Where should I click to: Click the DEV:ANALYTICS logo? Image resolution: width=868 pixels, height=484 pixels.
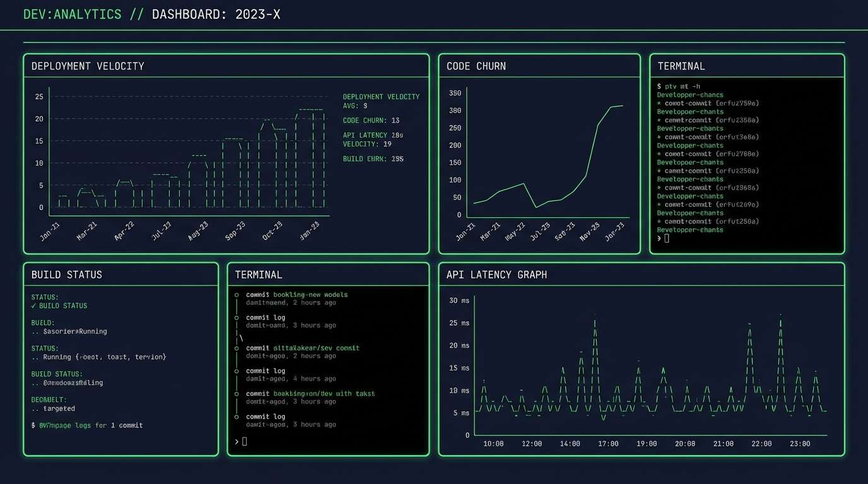(x=72, y=13)
